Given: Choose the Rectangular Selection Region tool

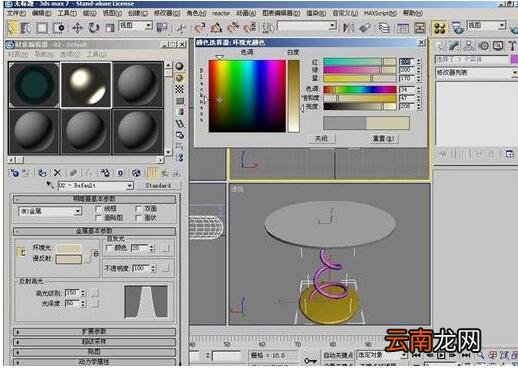Looking at the screenshot, I should [x=42, y=28].
